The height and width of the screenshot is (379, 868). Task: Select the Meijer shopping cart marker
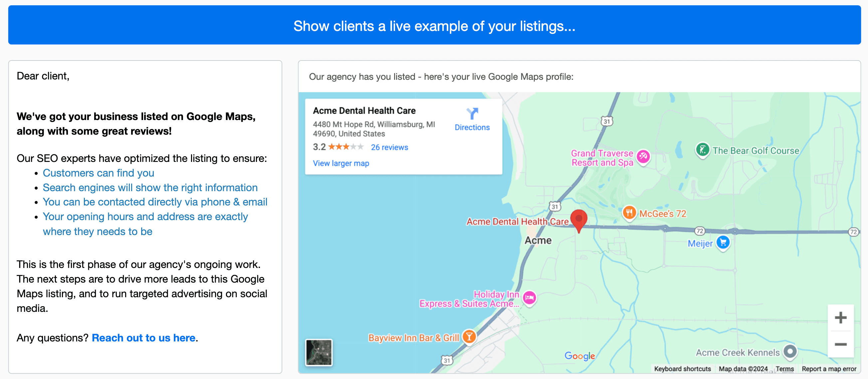click(x=723, y=243)
